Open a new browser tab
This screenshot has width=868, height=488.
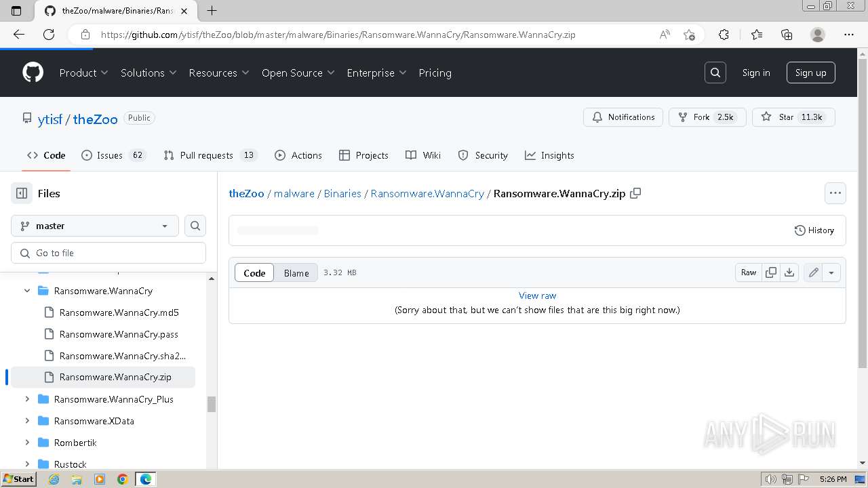(212, 10)
